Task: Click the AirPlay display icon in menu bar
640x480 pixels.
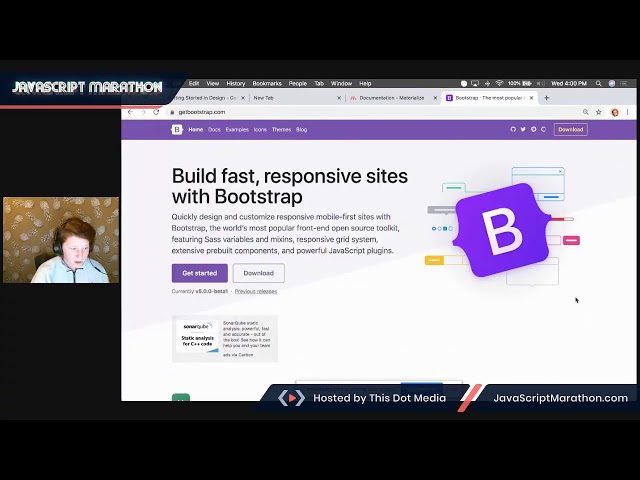Action: click(x=475, y=83)
